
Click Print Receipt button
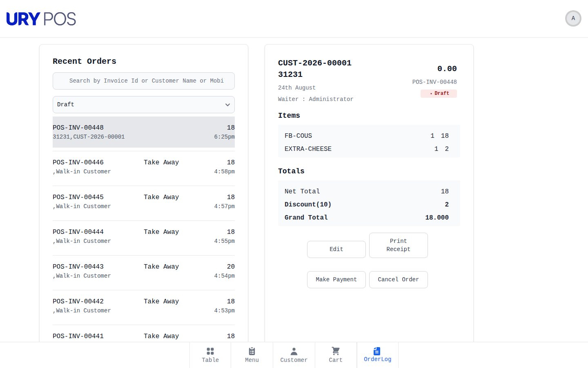click(x=399, y=245)
